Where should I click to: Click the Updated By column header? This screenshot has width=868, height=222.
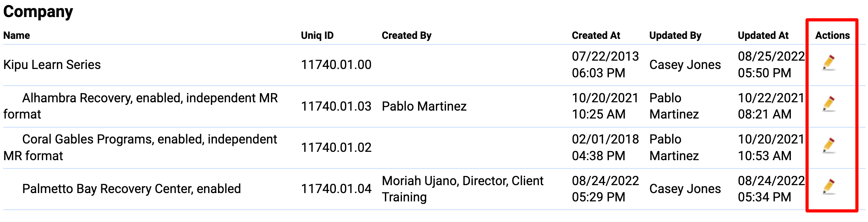[x=675, y=35]
